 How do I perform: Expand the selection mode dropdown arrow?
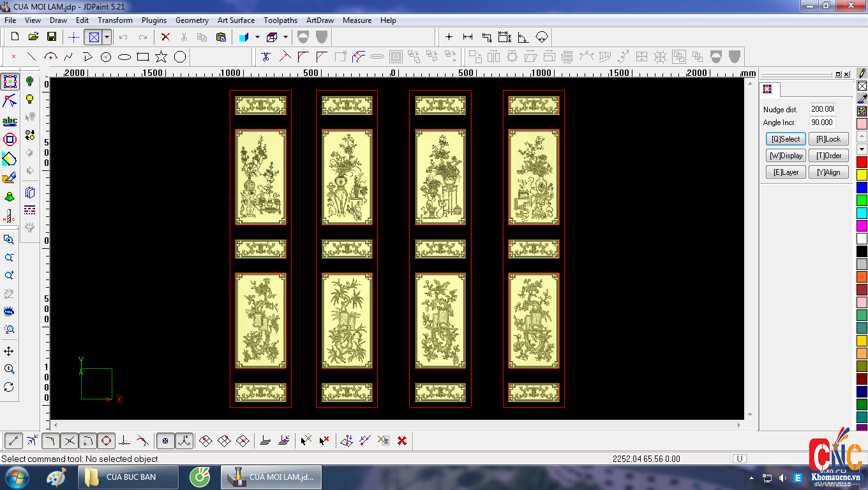coord(107,37)
